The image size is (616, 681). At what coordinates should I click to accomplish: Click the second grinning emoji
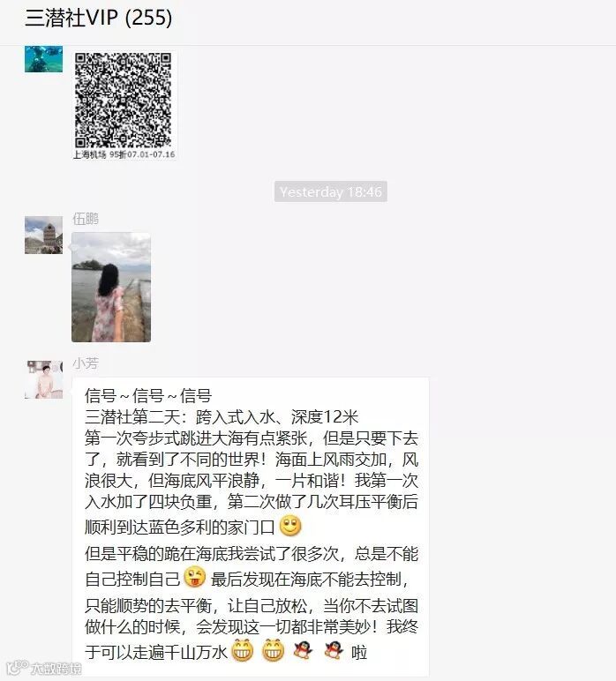(x=274, y=651)
